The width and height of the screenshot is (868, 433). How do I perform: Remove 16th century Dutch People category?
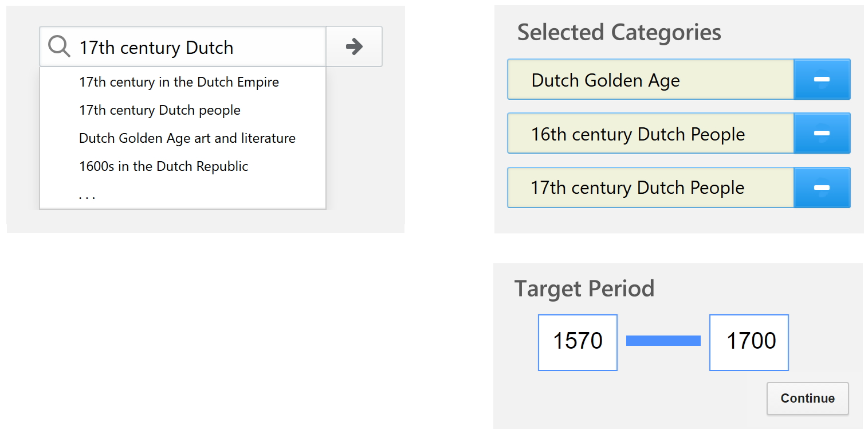tap(822, 133)
